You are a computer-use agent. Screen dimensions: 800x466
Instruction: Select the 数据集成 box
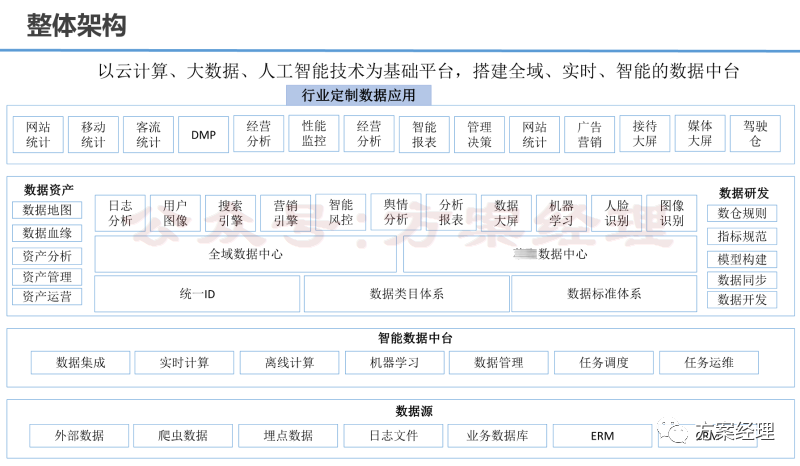pyautogui.click(x=81, y=363)
